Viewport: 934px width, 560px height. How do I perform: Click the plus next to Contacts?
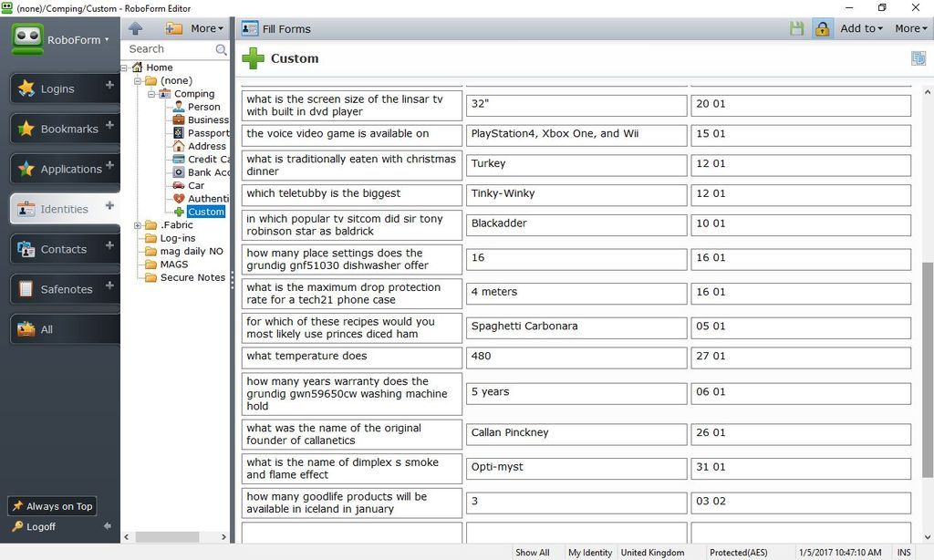pos(109,245)
